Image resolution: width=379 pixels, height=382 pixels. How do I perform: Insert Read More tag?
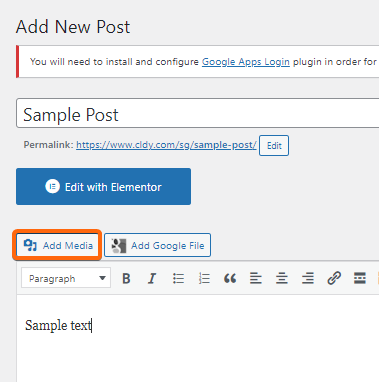pyautogui.click(x=360, y=278)
